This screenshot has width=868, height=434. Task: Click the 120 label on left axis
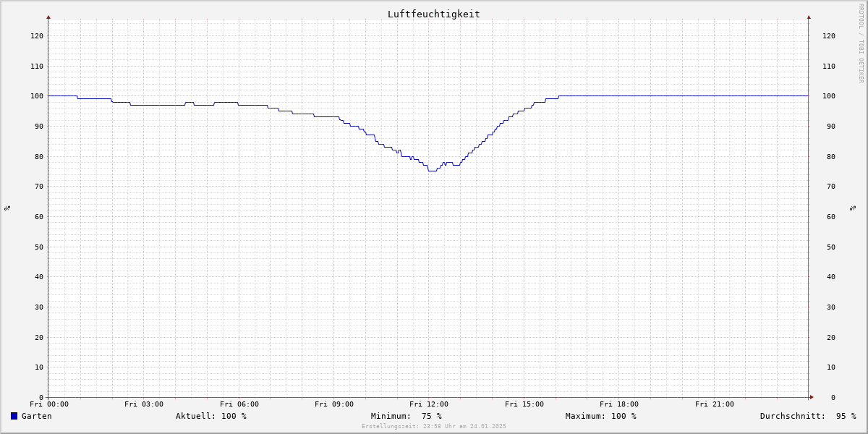pos(37,35)
